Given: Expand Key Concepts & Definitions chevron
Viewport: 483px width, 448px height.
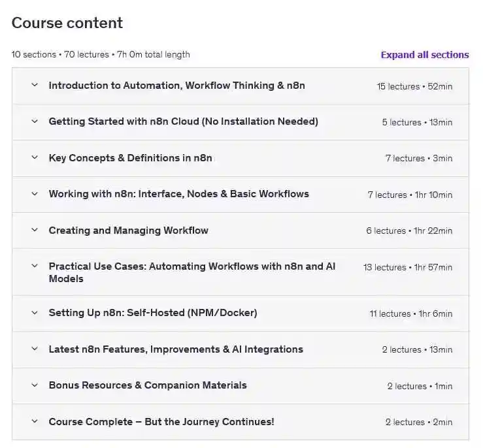Looking at the screenshot, I should pyautogui.click(x=35, y=157).
